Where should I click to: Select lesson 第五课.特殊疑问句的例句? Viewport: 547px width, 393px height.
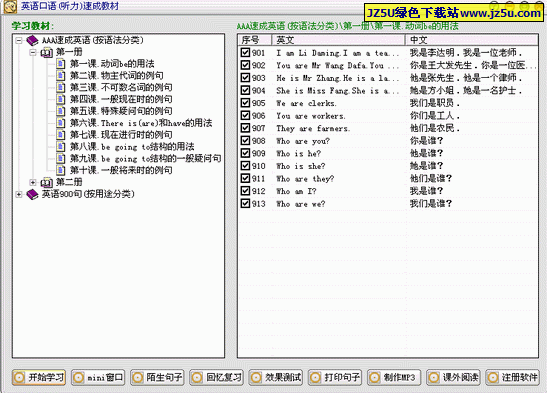(x=121, y=111)
